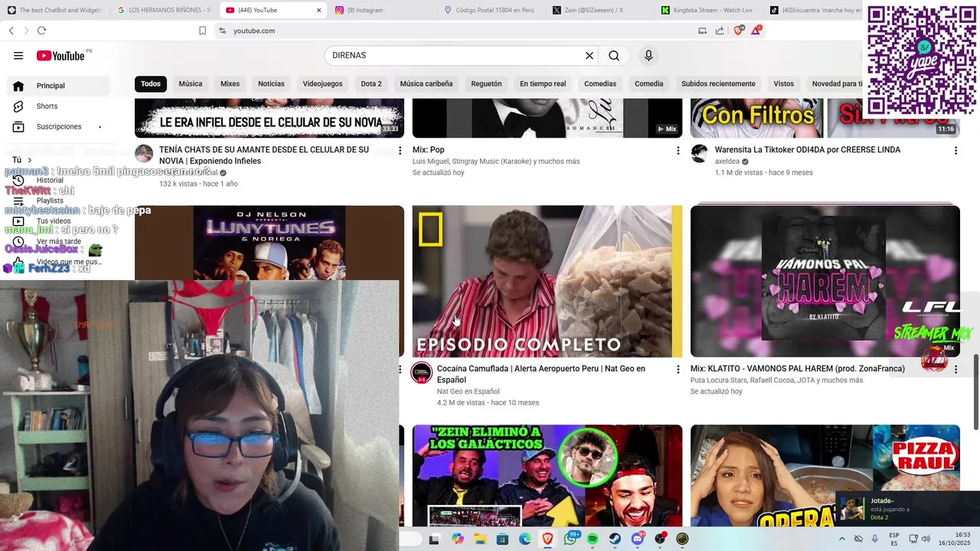Select the Noticias filter chip
980x551 pixels.
click(271, 83)
